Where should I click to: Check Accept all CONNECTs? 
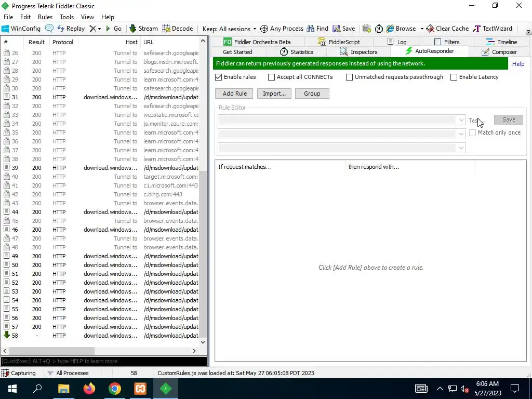[x=271, y=77]
